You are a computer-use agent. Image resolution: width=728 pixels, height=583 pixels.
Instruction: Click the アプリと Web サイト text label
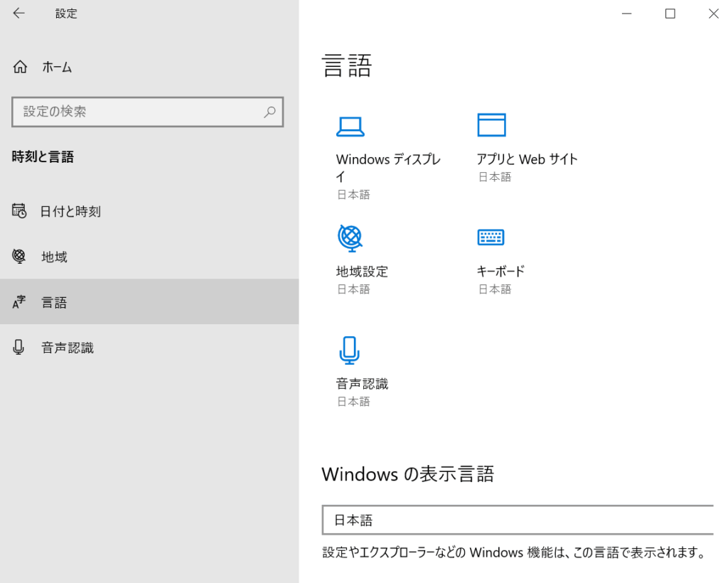tap(527, 159)
